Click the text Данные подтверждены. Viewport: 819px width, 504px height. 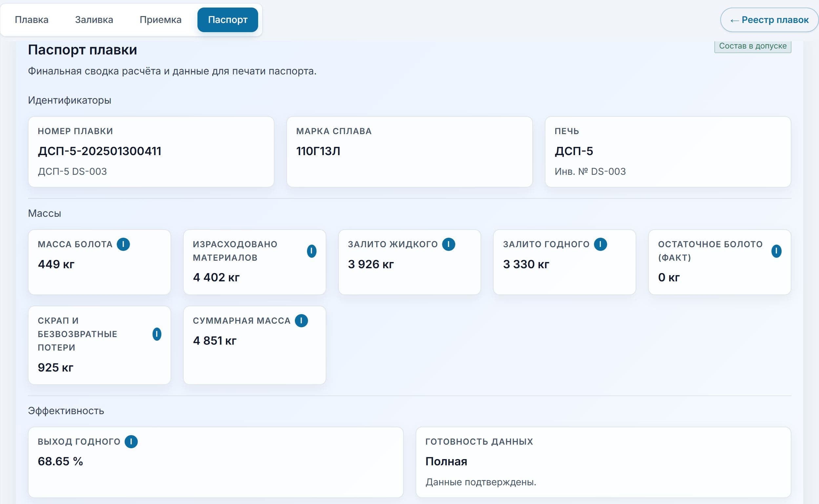point(481,482)
